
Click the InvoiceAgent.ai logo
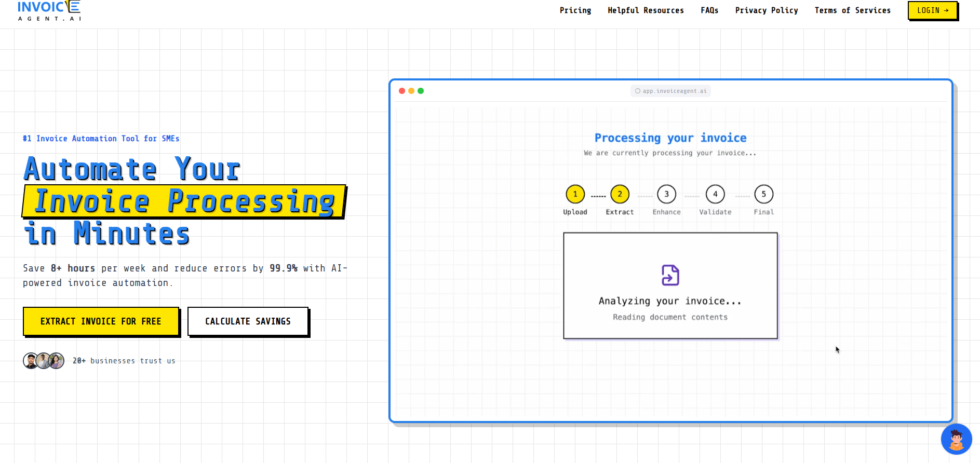pyautogui.click(x=49, y=10)
